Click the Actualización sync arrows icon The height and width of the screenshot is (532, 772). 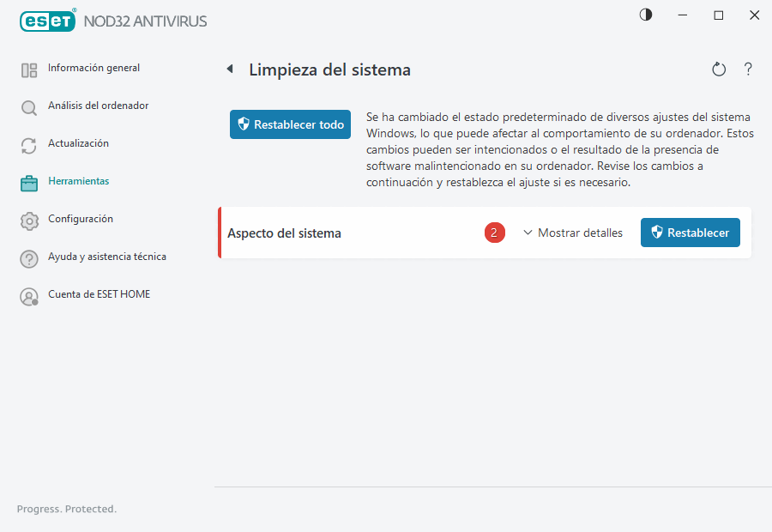tap(29, 143)
